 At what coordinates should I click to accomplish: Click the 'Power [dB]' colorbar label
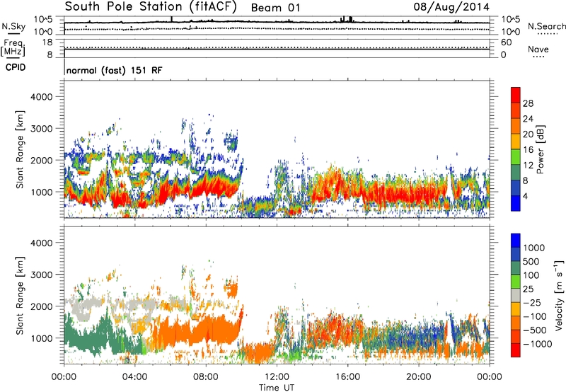pyautogui.click(x=541, y=149)
